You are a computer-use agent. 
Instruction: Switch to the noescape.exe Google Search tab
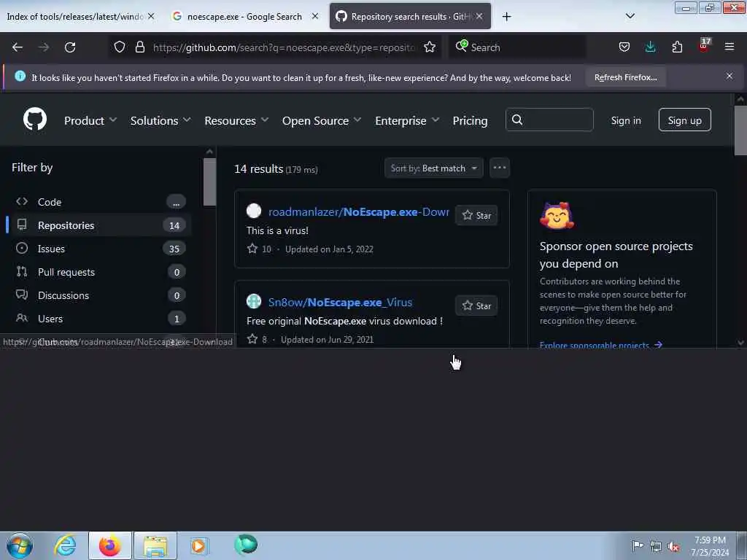pos(244,16)
